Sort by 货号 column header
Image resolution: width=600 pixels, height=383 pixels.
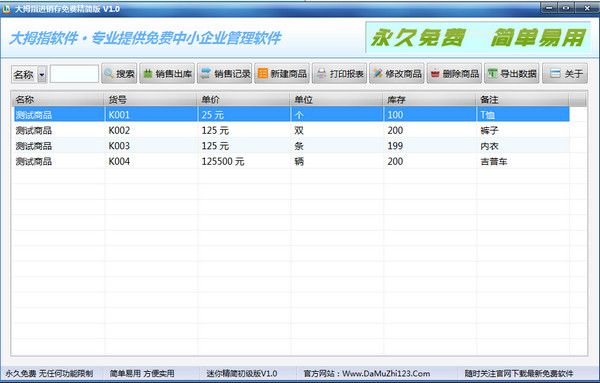click(x=150, y=99)
